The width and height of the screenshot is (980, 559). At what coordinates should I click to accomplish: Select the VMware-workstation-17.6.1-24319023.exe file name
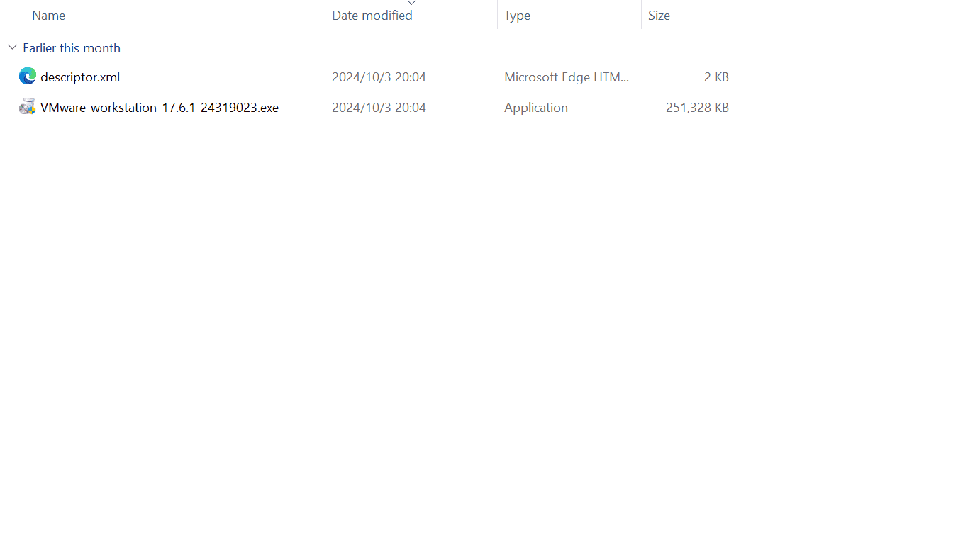click(x=160, y=107)
